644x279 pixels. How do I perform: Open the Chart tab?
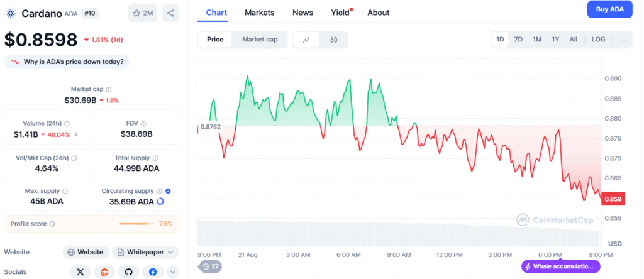(x=216, y=13)
